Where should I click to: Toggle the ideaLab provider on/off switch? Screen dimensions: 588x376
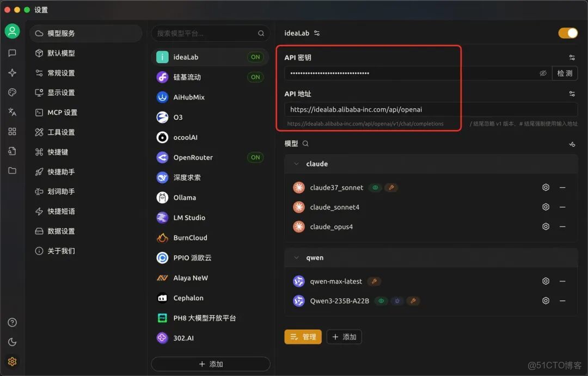coord(568,33)
